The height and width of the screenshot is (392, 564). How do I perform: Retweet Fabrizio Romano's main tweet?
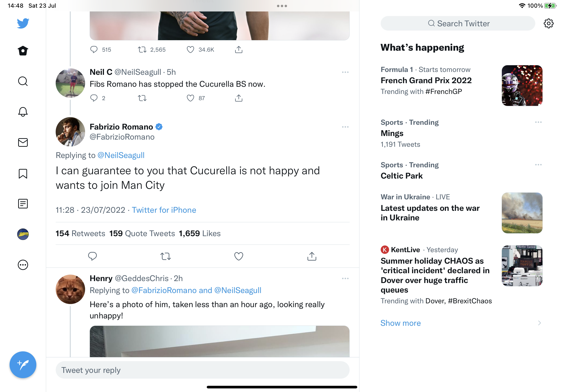165,256
